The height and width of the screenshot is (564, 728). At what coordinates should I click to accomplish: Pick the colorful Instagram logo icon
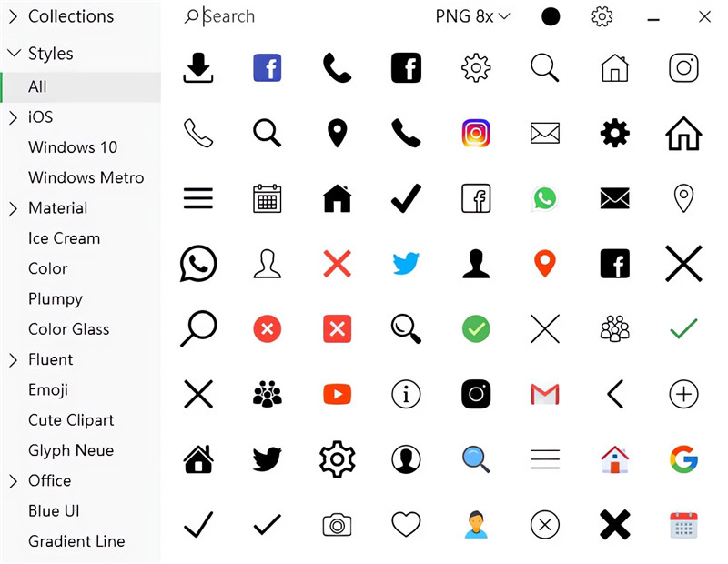pos(476,133)
